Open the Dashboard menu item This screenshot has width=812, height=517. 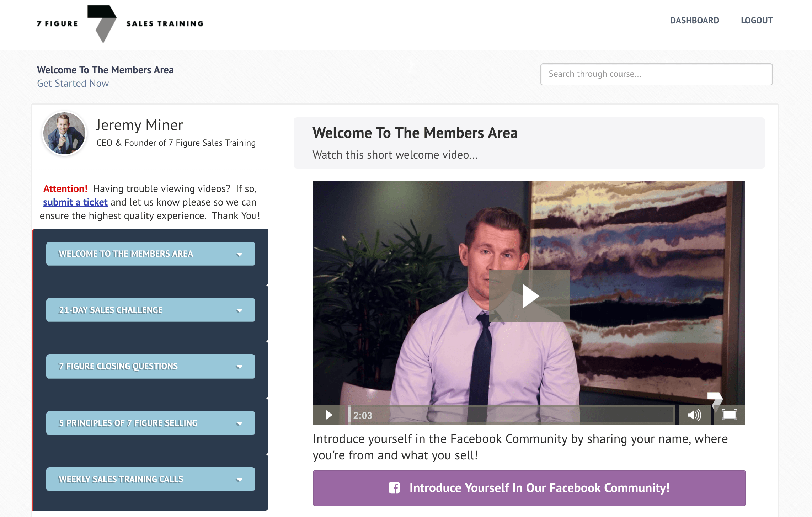click(694, 21)
